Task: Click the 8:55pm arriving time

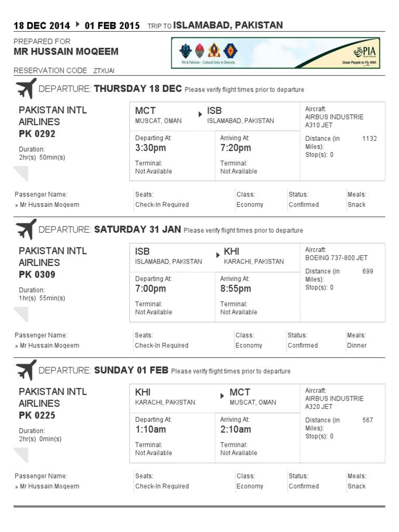Action: (235, 289)
